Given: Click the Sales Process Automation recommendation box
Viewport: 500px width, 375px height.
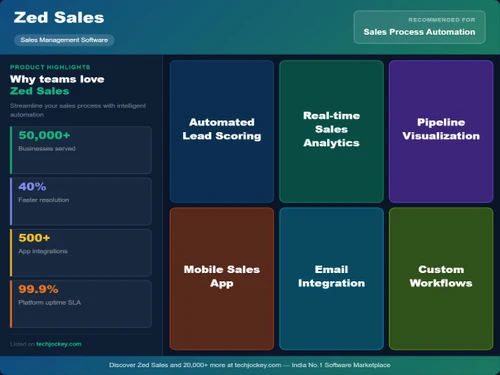Looking at the screenshot, I should click(x=419, y=27).
